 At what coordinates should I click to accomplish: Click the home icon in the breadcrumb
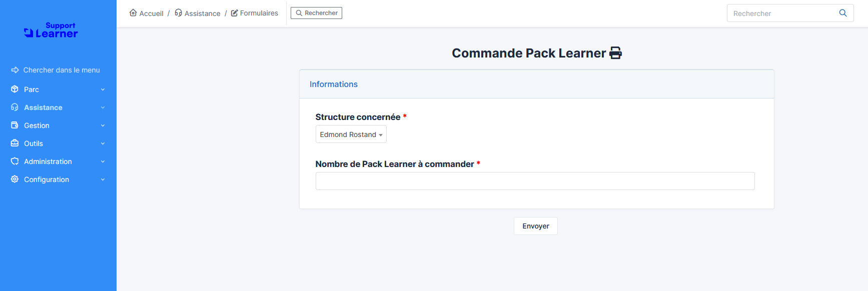coord(133,12)
